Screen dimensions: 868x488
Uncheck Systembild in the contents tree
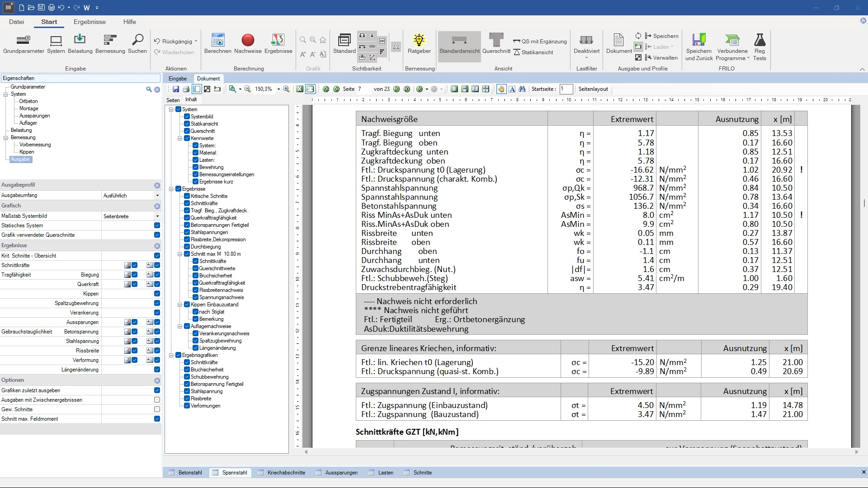tap(187, 117)
